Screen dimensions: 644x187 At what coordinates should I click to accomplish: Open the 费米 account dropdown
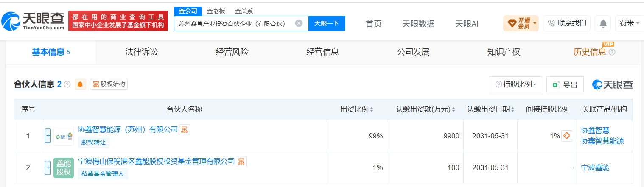coord(629,23)
